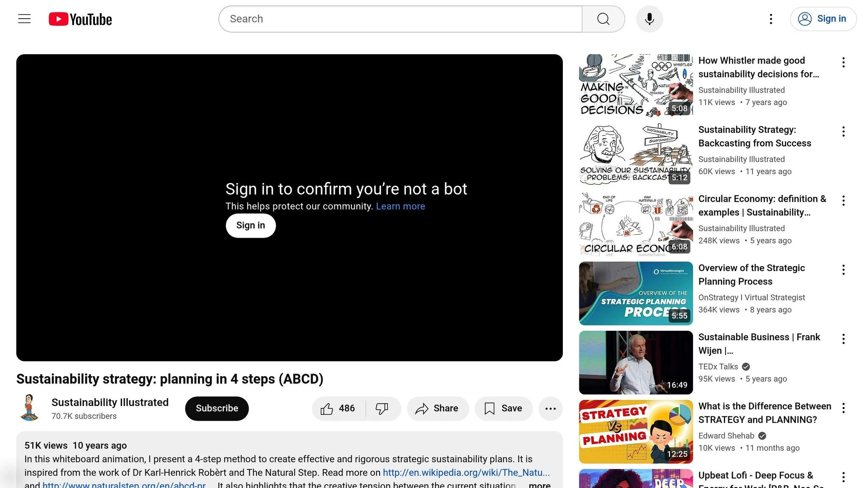Image resolution: width=868 pixels, height=488 pixels.
Task: Save the video to a playlist
Action: tap(504, 408)
